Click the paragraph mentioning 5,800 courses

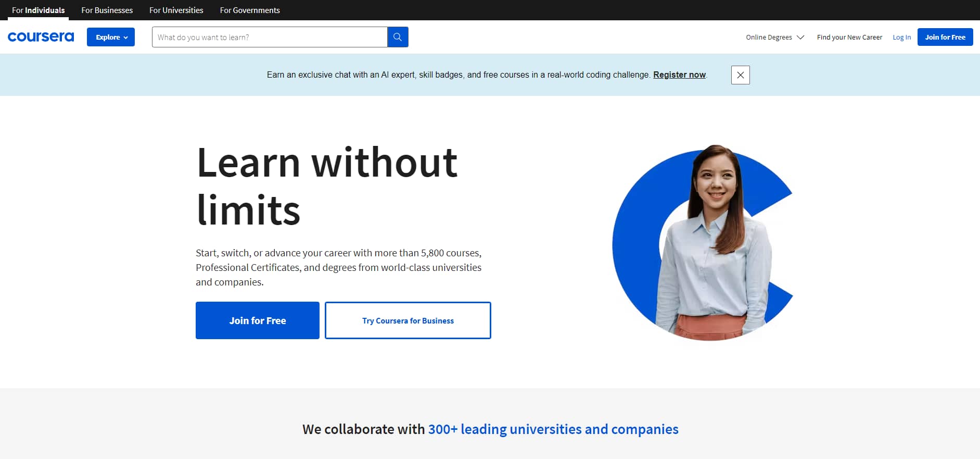point(339,267)
